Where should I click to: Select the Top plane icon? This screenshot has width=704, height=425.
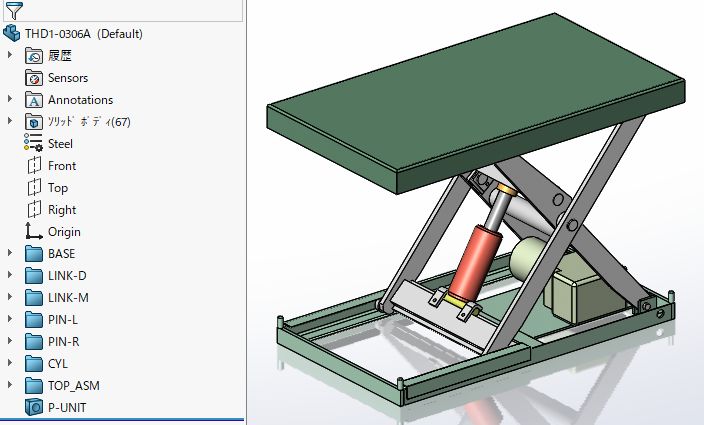click(x=34, y=188)
